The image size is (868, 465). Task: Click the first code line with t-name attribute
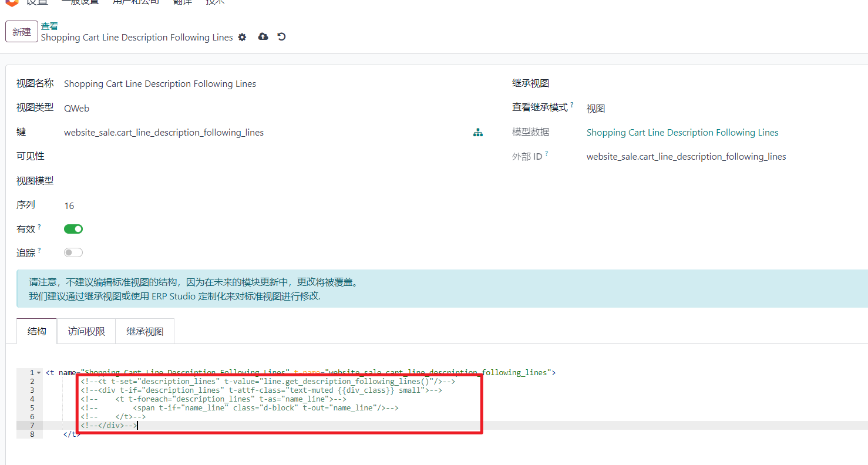[x=301, y=373]
